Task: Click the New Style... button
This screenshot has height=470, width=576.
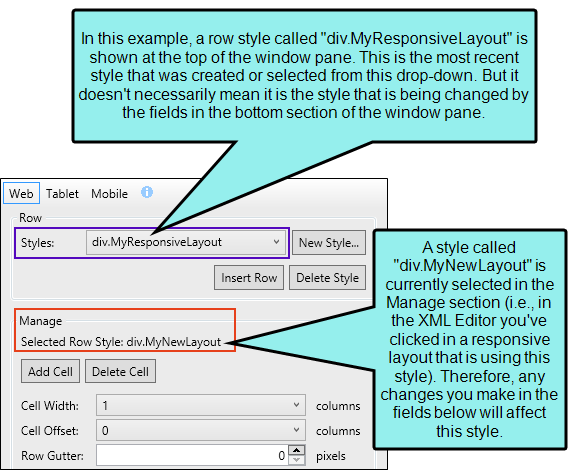Action: tap(329, 243)
